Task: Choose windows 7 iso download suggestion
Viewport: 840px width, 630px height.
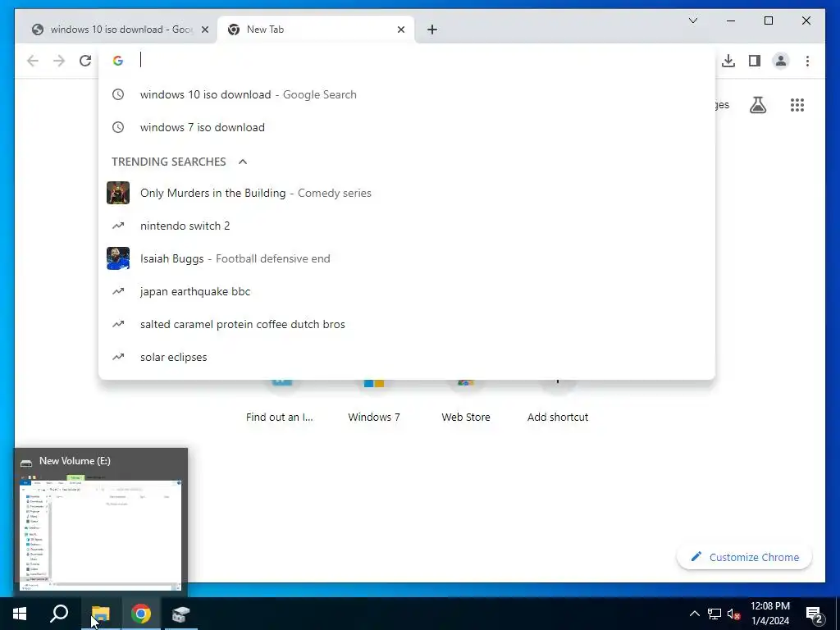Action: 407,127
